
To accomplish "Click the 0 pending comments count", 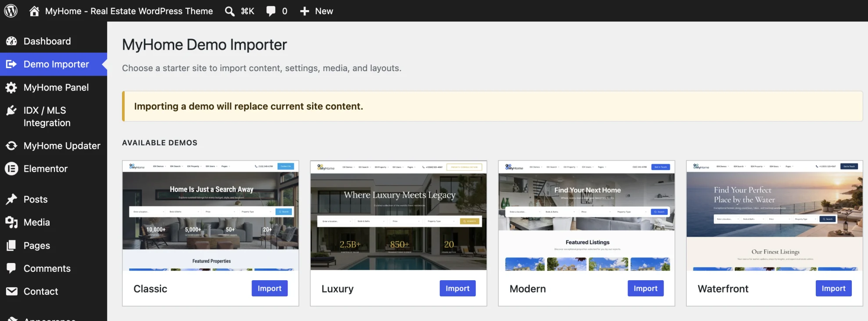I will 285,11.
